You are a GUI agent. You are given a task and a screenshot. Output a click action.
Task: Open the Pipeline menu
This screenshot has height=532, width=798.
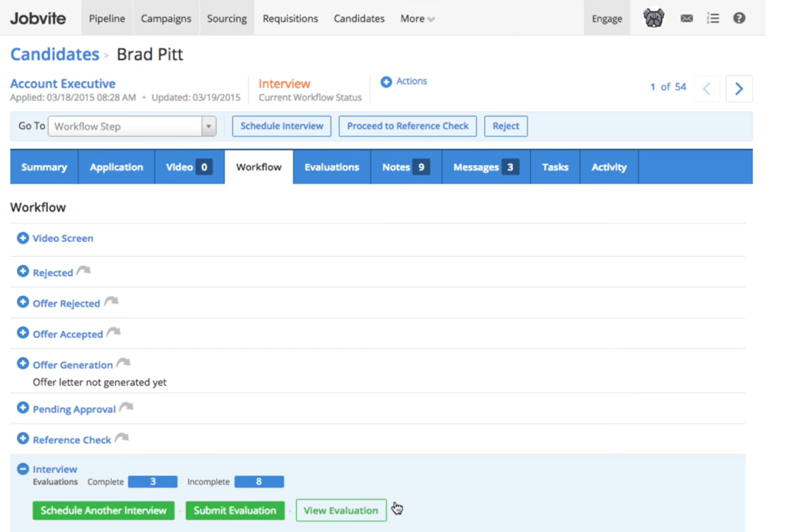[107, 18]
